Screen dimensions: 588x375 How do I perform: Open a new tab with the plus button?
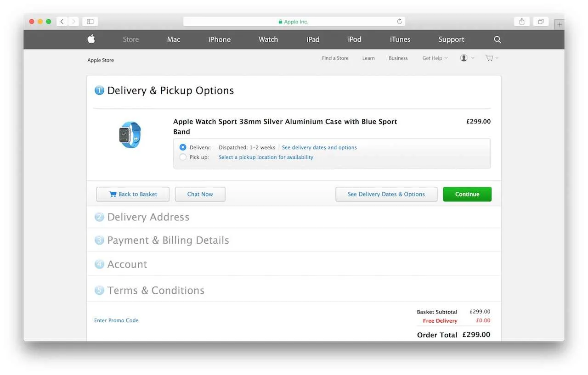coord(559,25)
